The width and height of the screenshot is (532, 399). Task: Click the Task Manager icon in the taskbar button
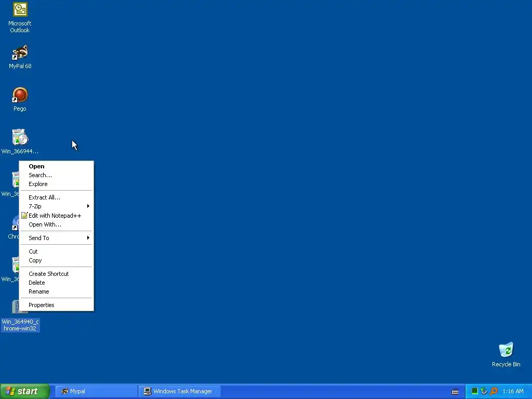coord(147,391)
